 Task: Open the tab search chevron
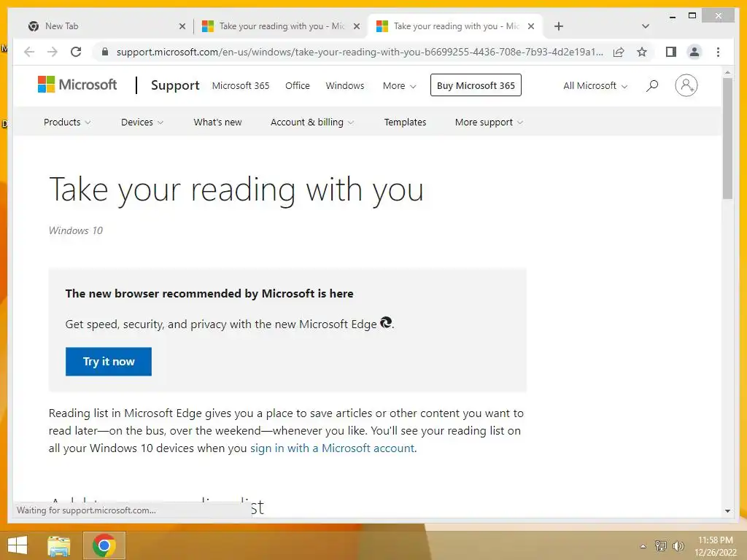[x=646, y=26]
